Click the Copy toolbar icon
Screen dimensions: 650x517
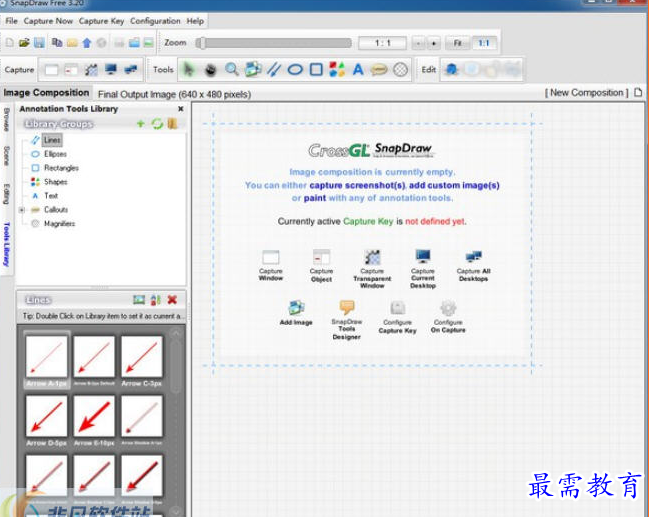[57, 42]
